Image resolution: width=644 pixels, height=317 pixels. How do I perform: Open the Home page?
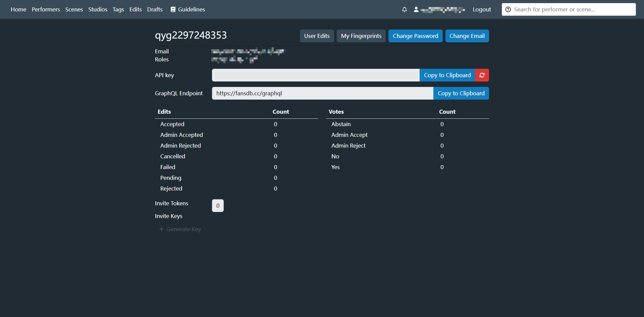18,9
